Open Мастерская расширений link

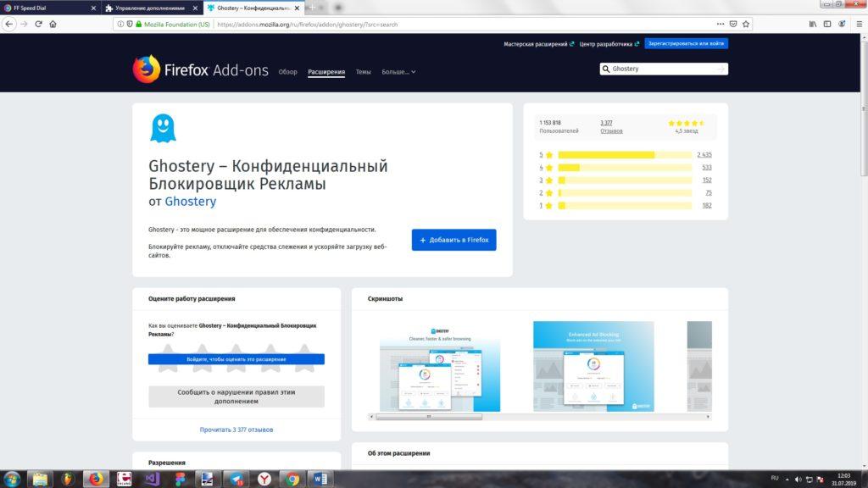[538, 44]
